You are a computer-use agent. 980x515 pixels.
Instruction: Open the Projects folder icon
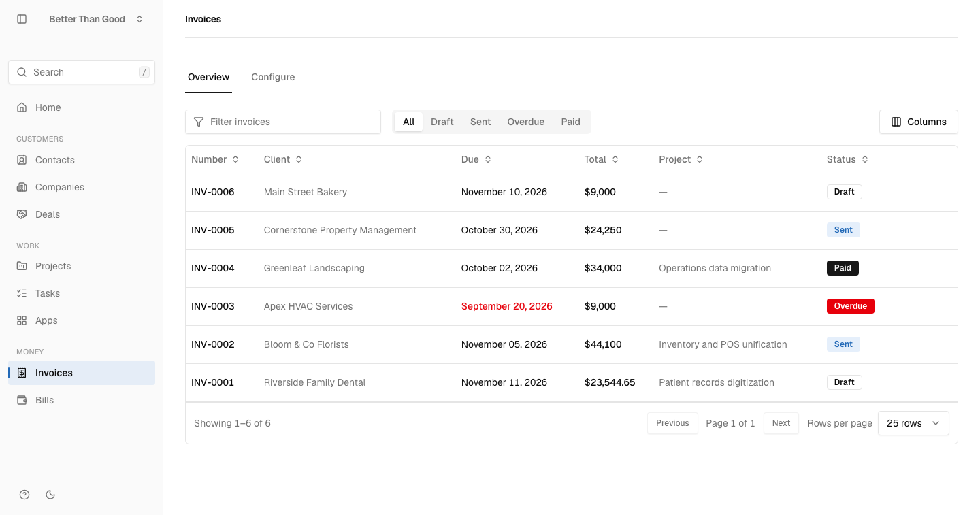[22, 266]
